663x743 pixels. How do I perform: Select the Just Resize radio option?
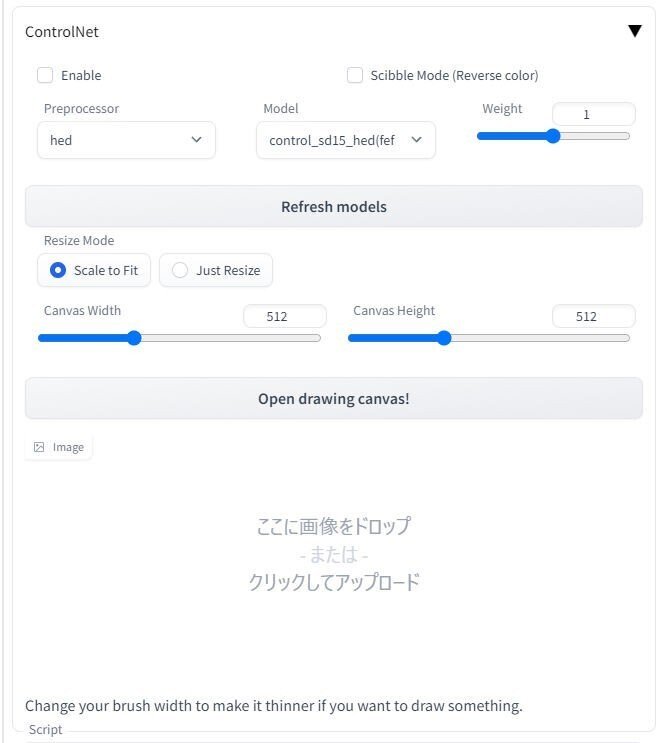[x=216, y=270]
